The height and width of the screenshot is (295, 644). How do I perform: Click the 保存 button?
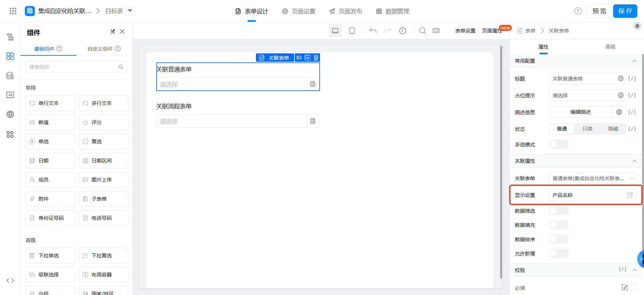[625, 11]
